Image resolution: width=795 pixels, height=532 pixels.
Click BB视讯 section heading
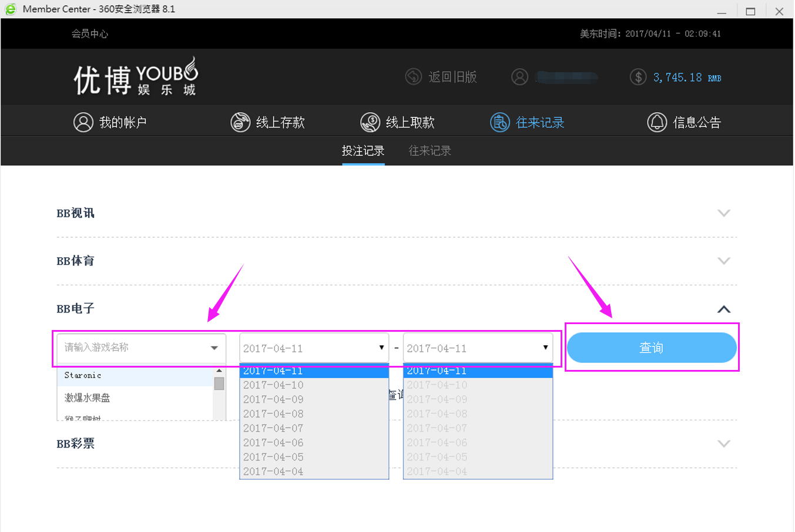(x=75, y=213)
